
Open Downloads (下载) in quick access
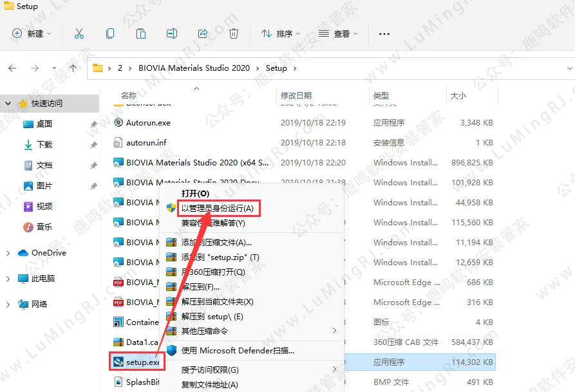tap(44, 145)
